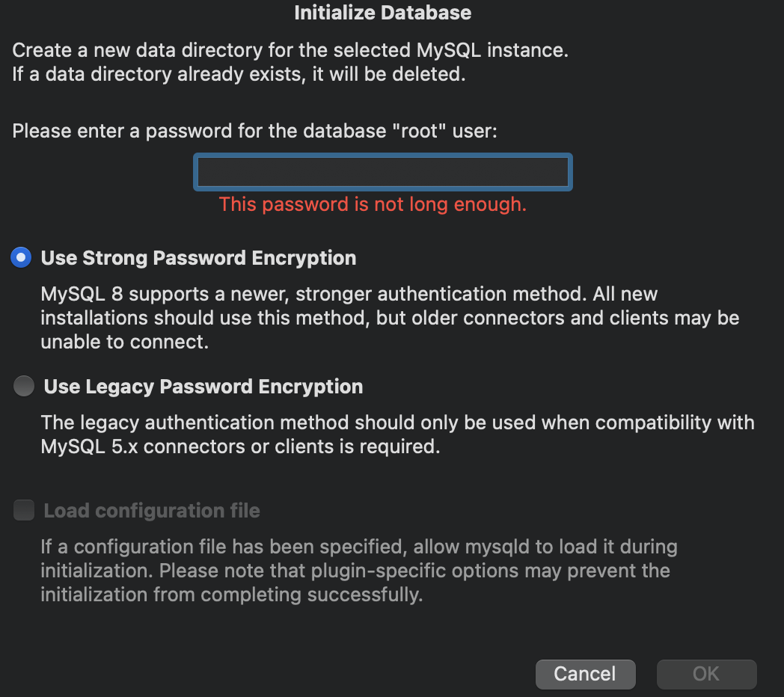Click the Initialize Database dialog title
The height and width of the screenshot is (697, 784).
[382, 13]
